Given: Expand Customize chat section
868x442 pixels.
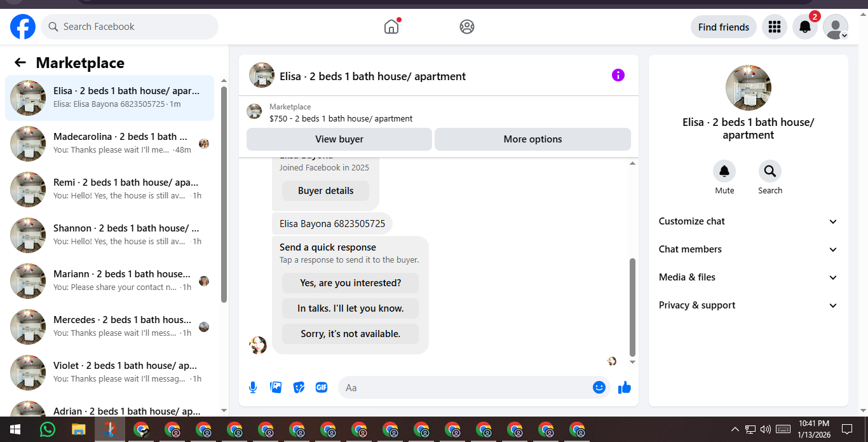Looking at the screenshot, I should point(748,221).
